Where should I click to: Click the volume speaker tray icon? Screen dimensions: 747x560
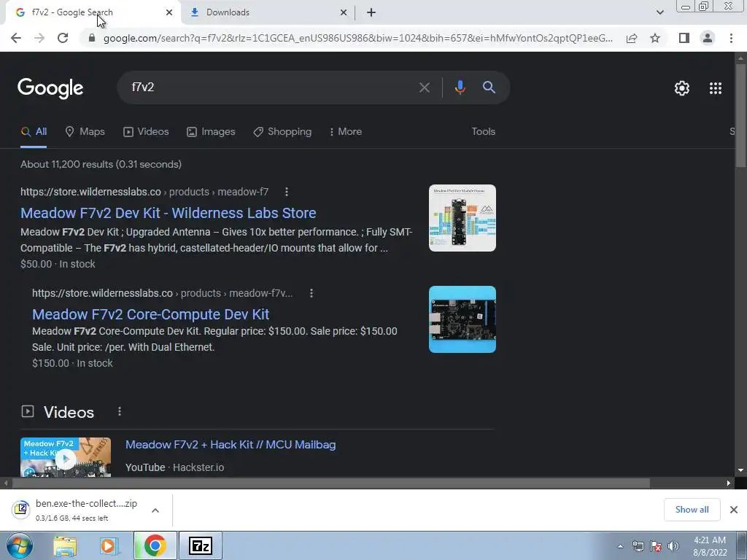(673, 546)
